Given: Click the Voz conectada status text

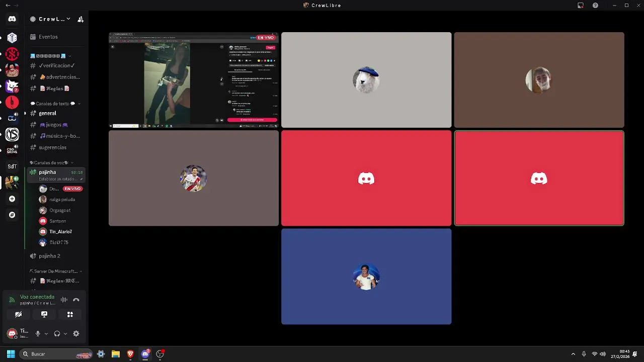Looking at the screenshot, I should 37,297.
